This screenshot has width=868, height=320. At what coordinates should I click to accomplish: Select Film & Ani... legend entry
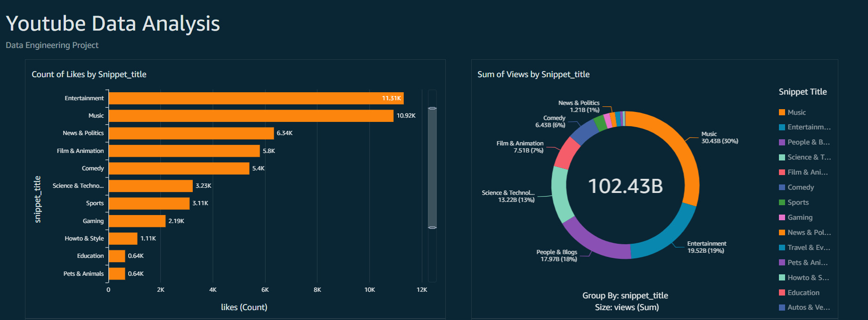808,173
